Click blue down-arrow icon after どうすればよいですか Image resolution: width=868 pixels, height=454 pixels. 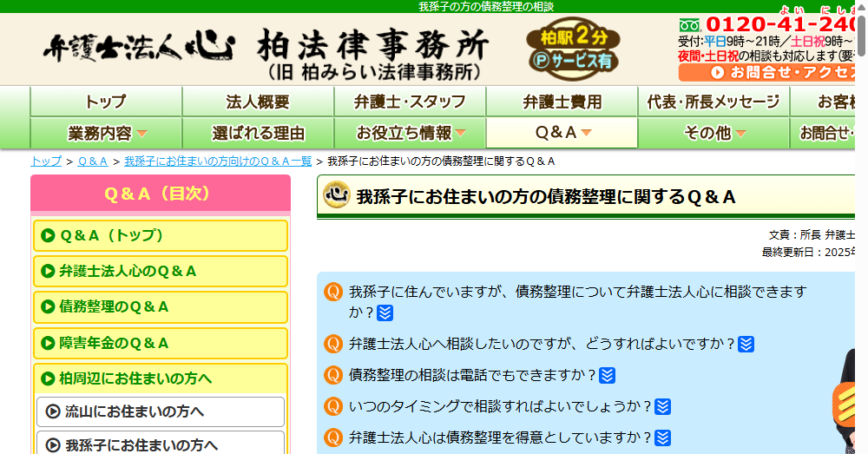pyautogui.click(x=746, y=344)
